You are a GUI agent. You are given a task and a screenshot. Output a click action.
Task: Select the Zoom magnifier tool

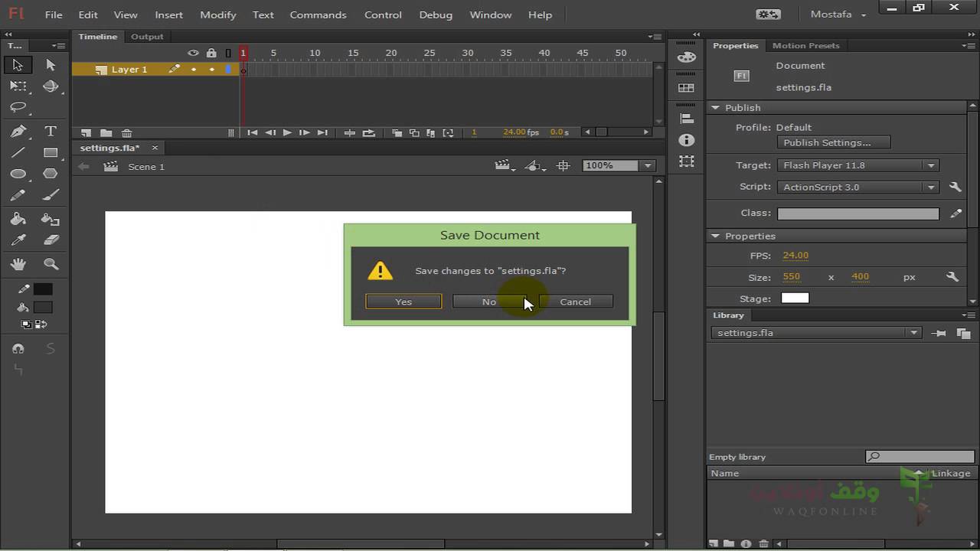pyautogui.click(x=51, y=264)
